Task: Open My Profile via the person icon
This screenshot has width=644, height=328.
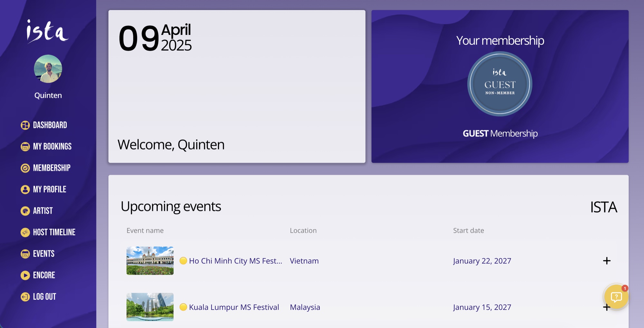Action: [25, 189]
